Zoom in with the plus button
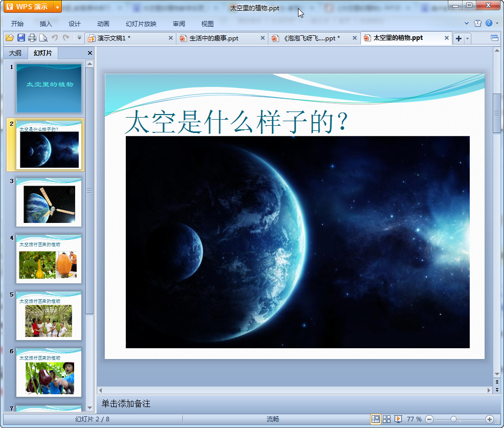Screen dimensions: 504x428 [490, 419]
